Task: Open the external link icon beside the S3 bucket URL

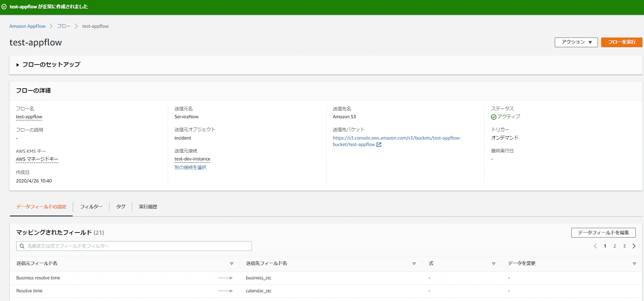Action: coord(379,145)
